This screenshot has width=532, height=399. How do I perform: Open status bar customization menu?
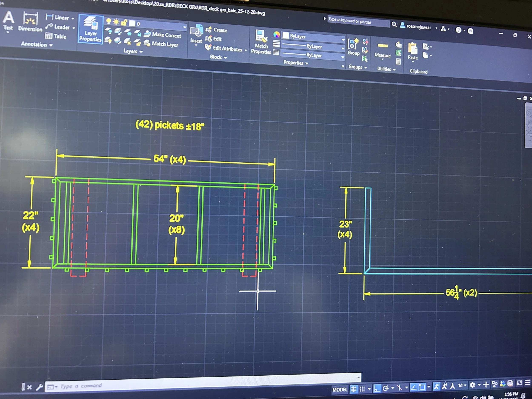[x=528, y=383]
